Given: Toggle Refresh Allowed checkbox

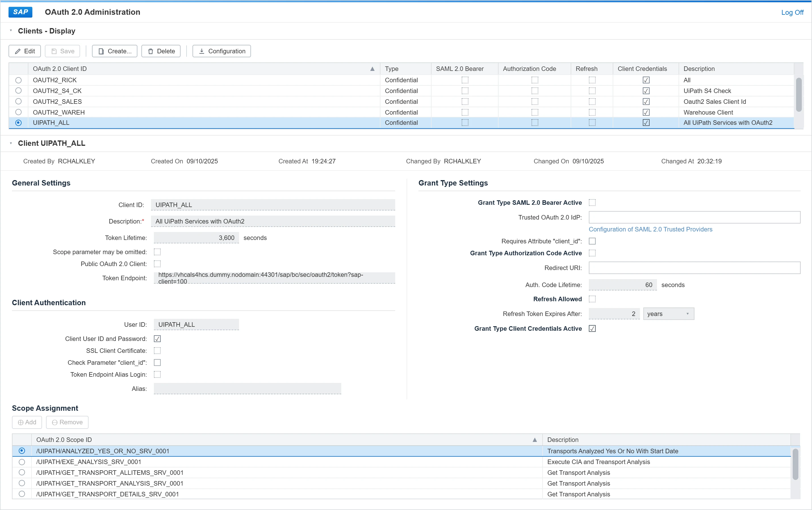Looking at the screenshot, I should coord(592,299).
